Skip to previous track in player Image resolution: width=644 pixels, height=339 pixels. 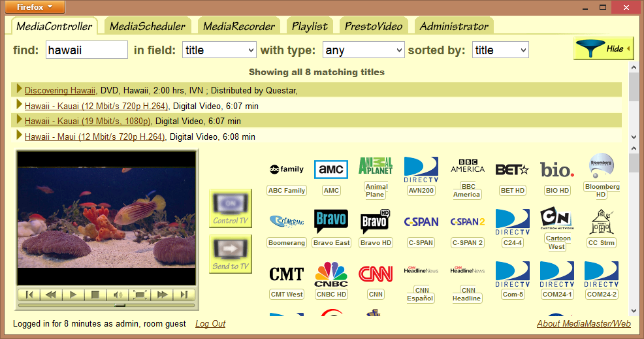click(29, 295)
